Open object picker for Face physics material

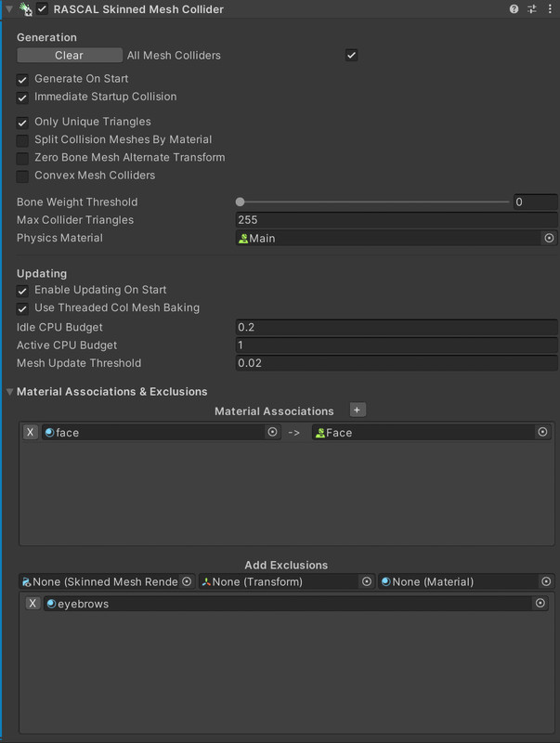pos(543,433)
